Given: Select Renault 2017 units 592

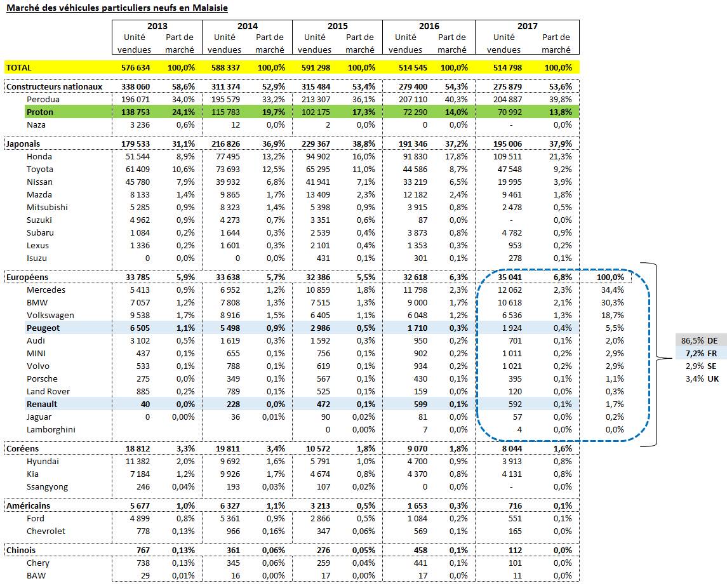Looking at the screenshot, I should coord(515,404).
